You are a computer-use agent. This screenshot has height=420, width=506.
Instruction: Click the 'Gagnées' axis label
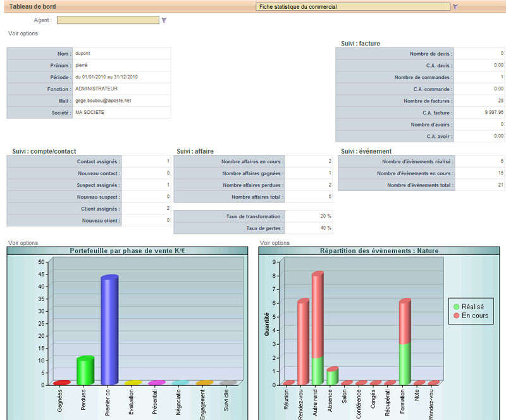click(x=59, y=400)
